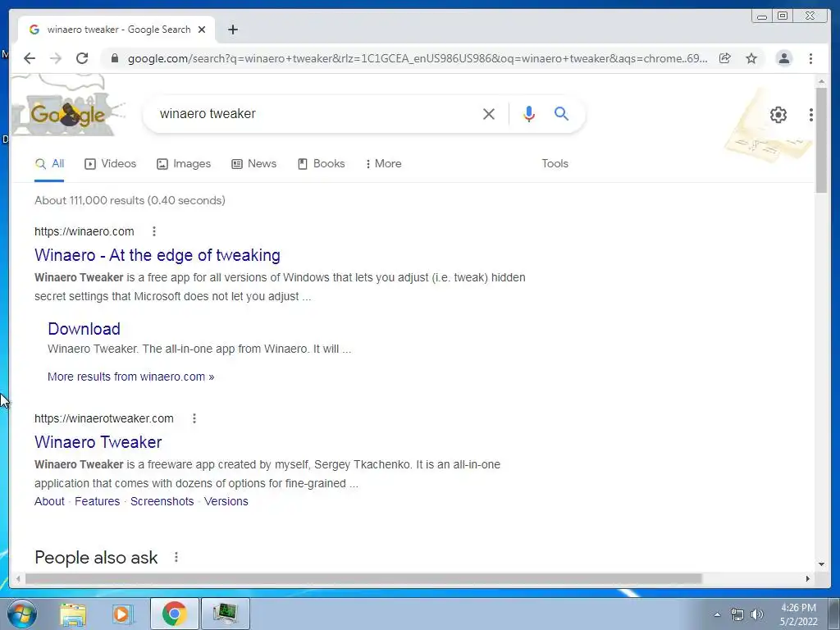Open the Versions sitelink
Image resolution: width=840 pixels, height=630 pixels.
click(226, 501)
